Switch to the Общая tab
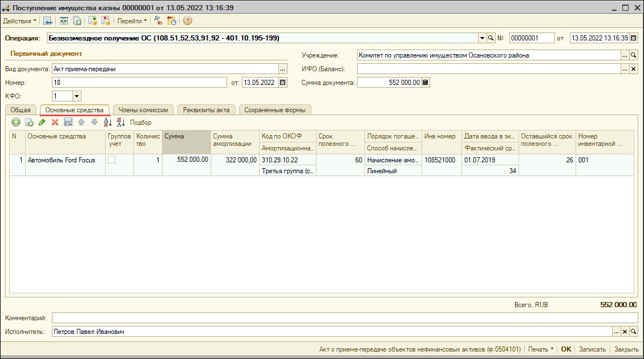Image resolution: width=644 pixels, height=359 pixels. [x=21, y=110]
